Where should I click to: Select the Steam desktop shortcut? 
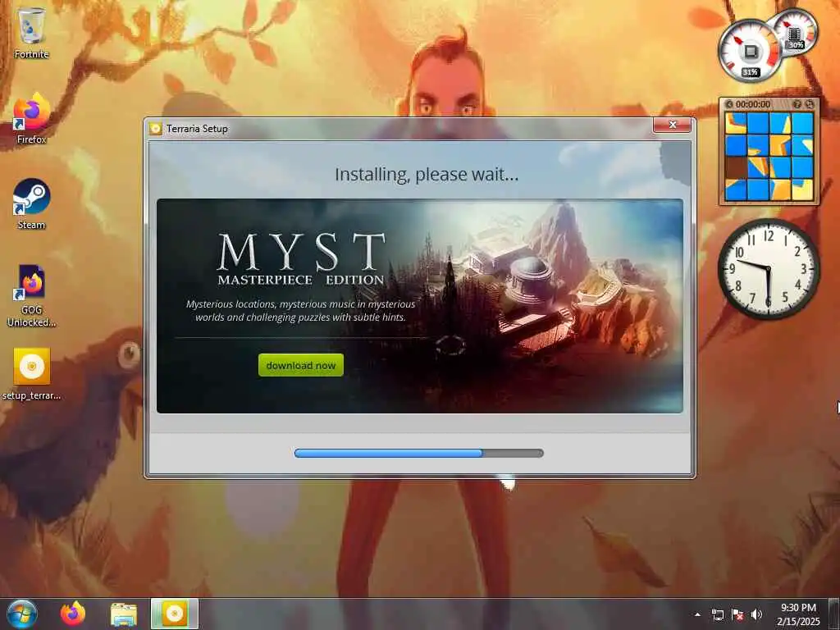[31, 203]
